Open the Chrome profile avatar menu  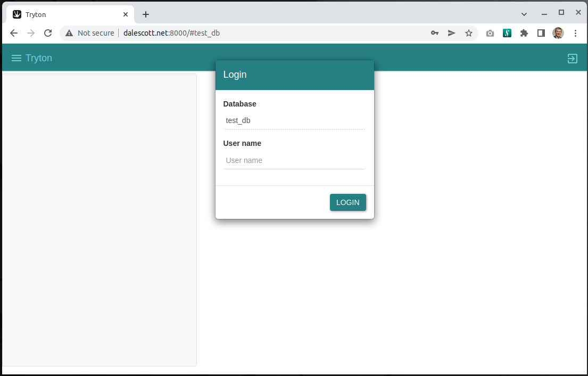[x=558, y=33]
